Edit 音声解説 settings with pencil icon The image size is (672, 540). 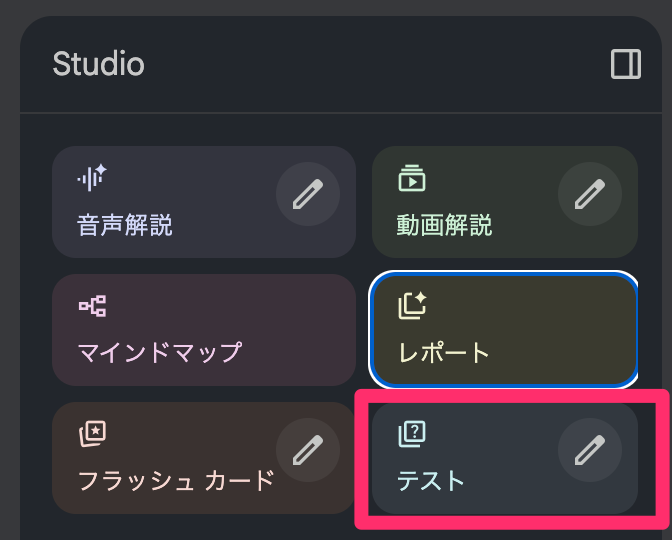307,194
